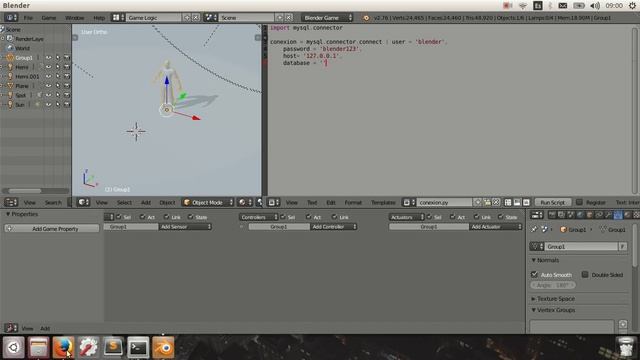Click the Blender icon in the launcher

163,347
